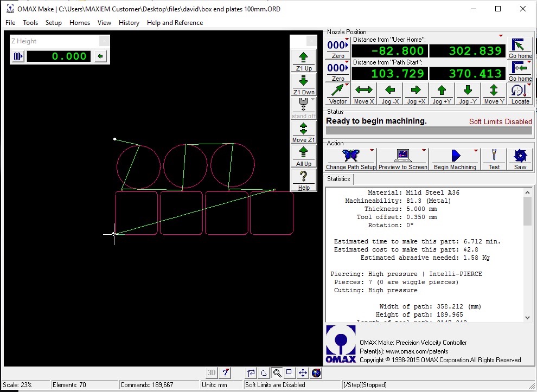The height and width of the screenshot is (392, 537).
Task: Click the Move Z1 button
Action: click(x=303, y=132)
